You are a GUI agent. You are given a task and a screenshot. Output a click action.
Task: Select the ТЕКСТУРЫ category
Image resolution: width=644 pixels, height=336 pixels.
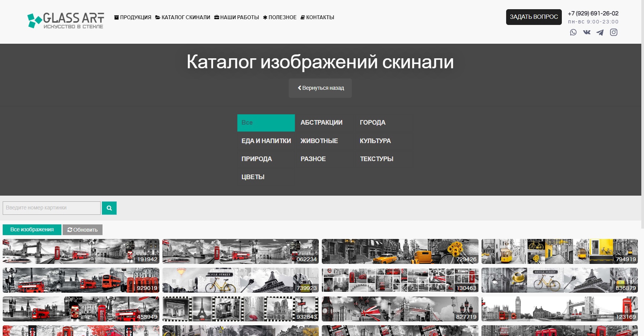click(384, 159)
